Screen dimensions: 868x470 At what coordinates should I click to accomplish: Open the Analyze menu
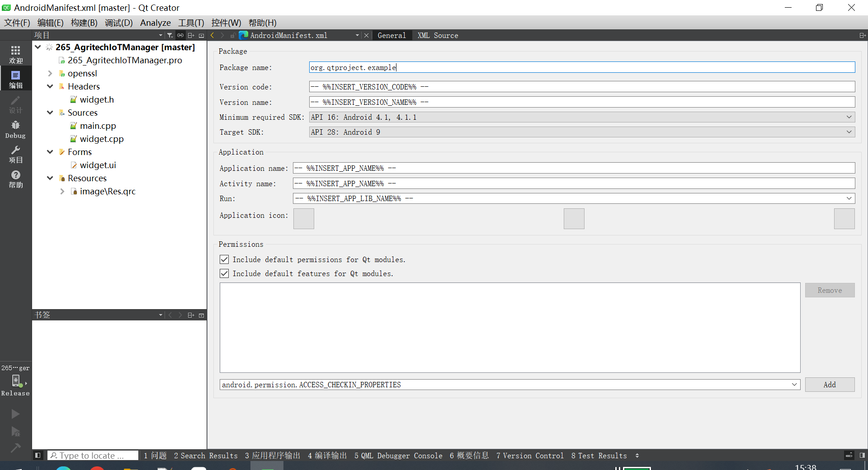(155, 23)
